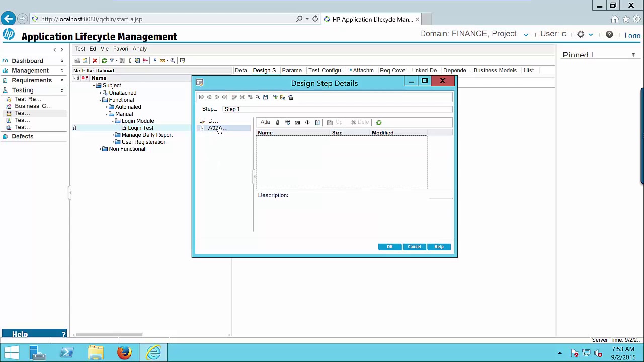Viewport: 644px width, 362px height.
Task: Click the Find magnifier icon in dialog toolbar
Action: (x=258, y=97)
